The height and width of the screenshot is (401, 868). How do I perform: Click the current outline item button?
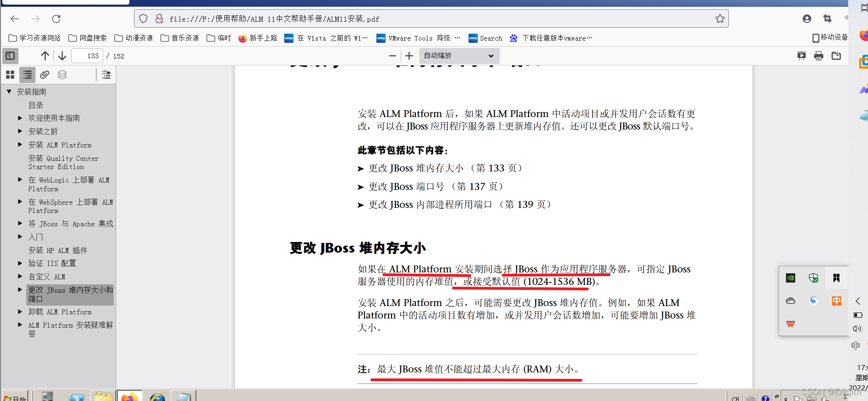click(106, 75)
